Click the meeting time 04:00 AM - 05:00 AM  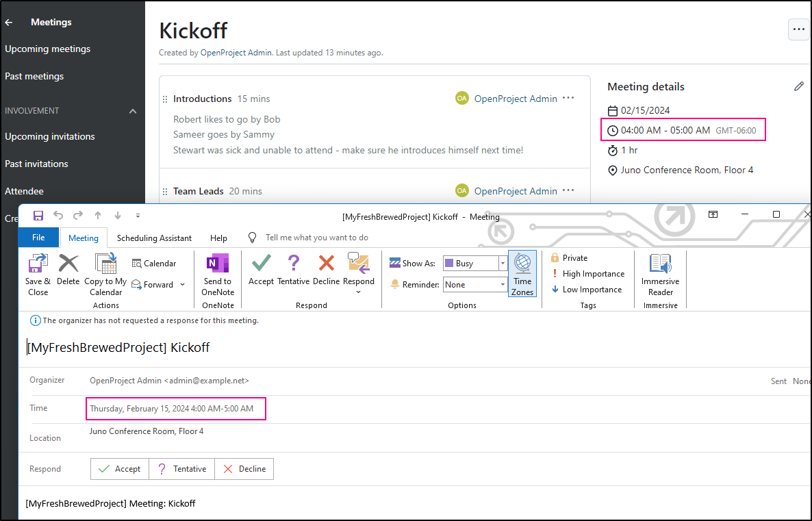[x=665, y=131]
